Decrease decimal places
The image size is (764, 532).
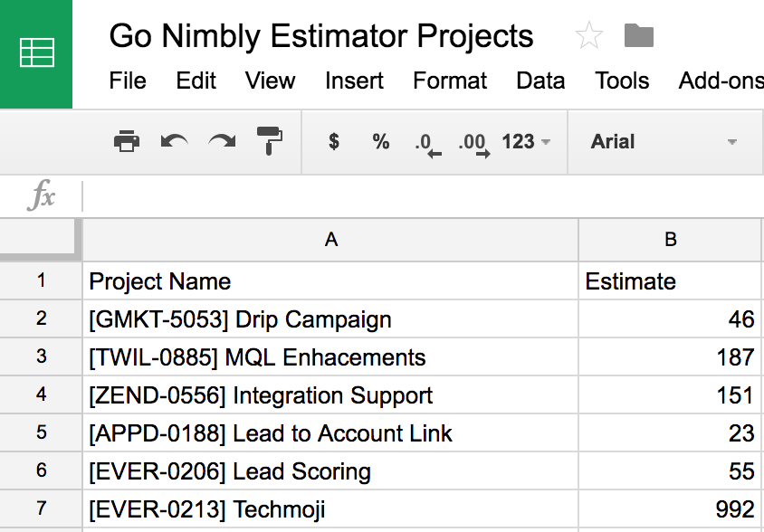(x=426, y=143)
